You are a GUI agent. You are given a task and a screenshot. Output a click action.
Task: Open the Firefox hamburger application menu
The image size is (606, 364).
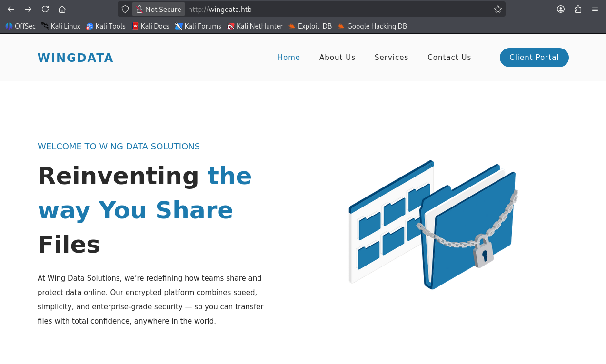(595, 9)
